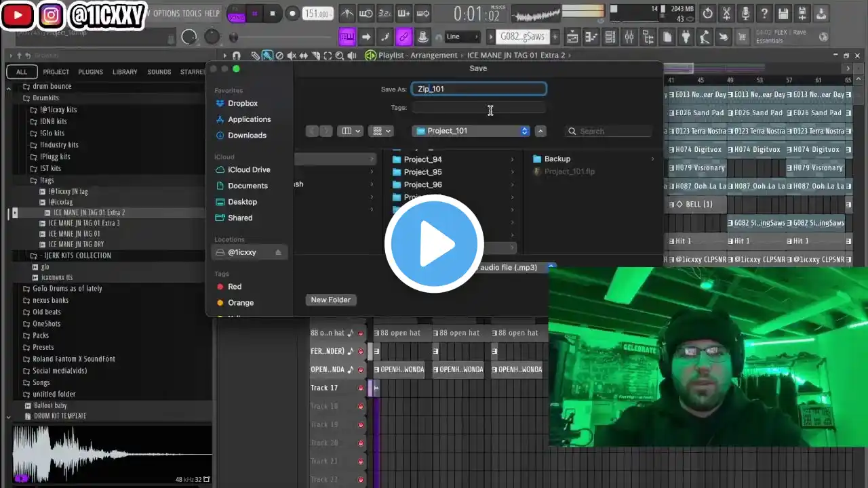Toggle the purple link icon in toolbar
Screen dimensions: 868x488
[403, 37]
